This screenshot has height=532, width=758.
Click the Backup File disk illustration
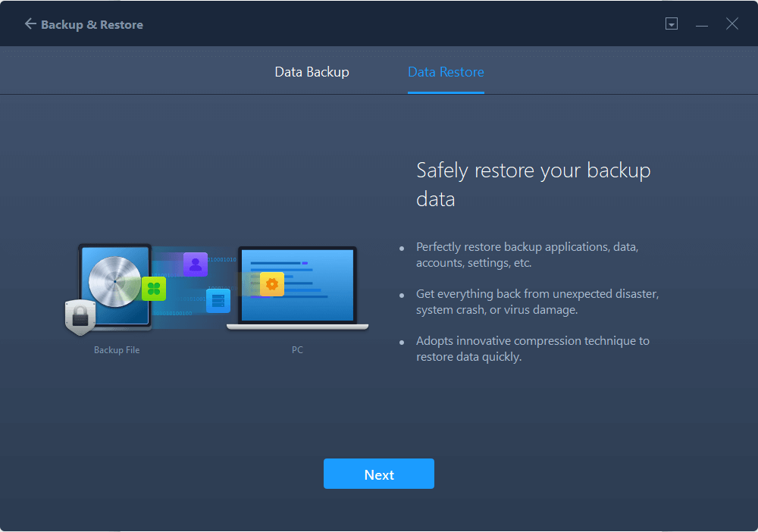[115, 286]
